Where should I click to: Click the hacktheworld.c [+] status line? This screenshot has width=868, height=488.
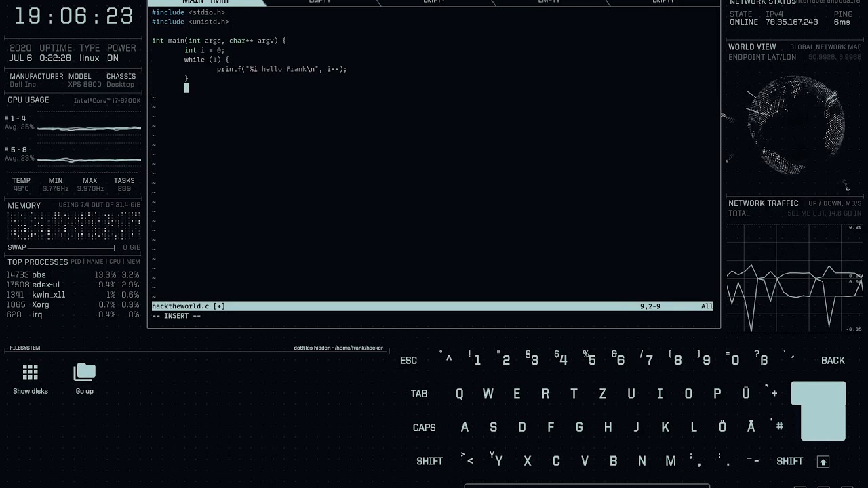pos(433,306)
